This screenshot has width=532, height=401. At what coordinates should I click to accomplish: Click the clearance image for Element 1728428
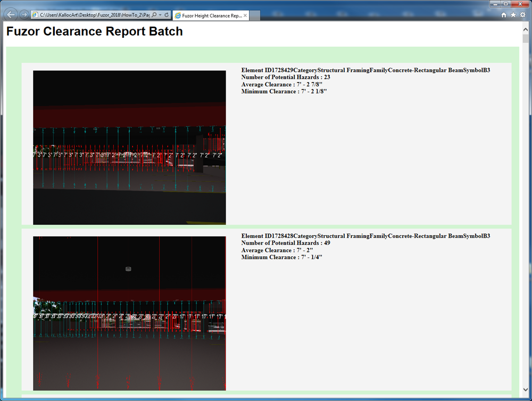(x=129, y=313)
